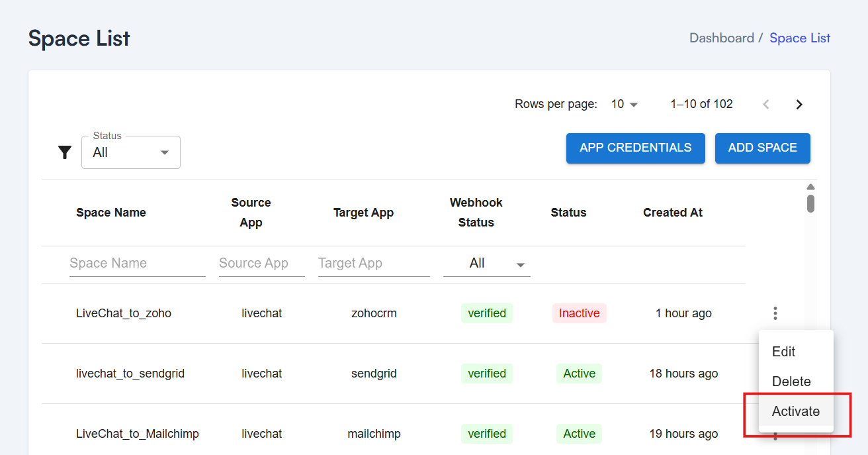Click the table vertical scrollbar thumb
868x455 pixels.
[x=810, y=203]
